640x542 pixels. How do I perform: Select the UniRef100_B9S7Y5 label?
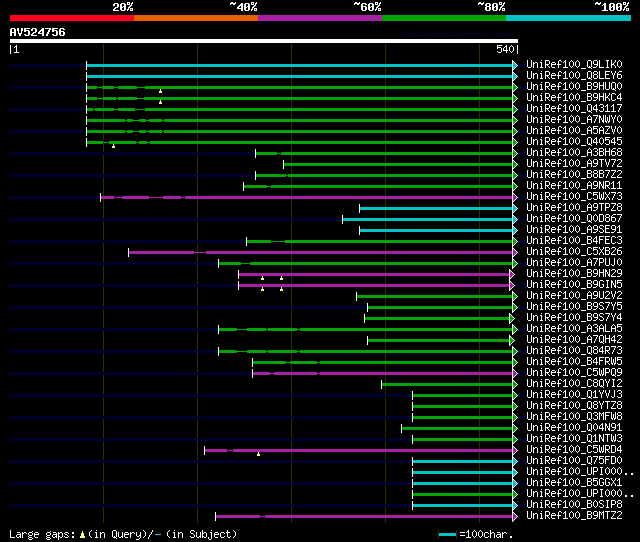[x=574, y=307]
